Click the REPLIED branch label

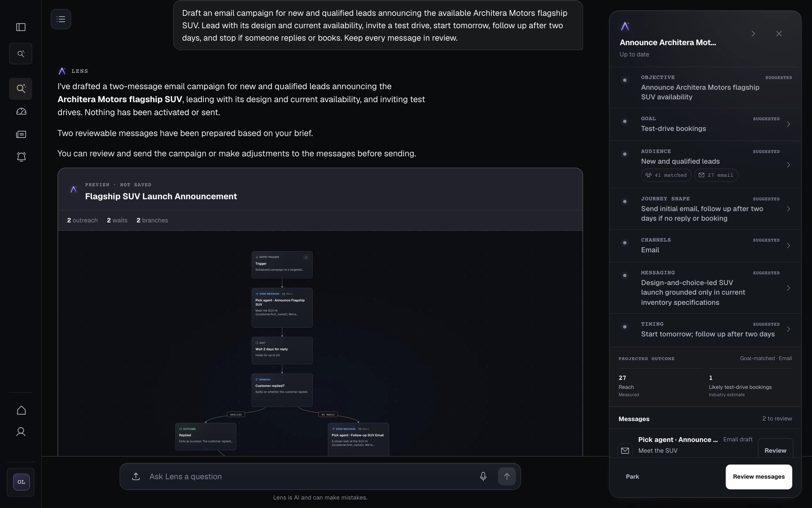click(x=236, y=415)
